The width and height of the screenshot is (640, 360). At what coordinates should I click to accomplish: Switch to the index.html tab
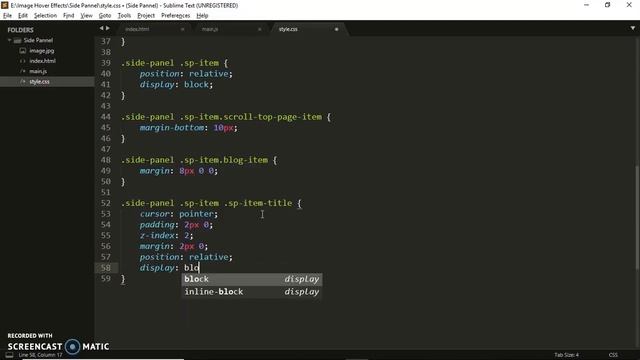coord(137,29)
